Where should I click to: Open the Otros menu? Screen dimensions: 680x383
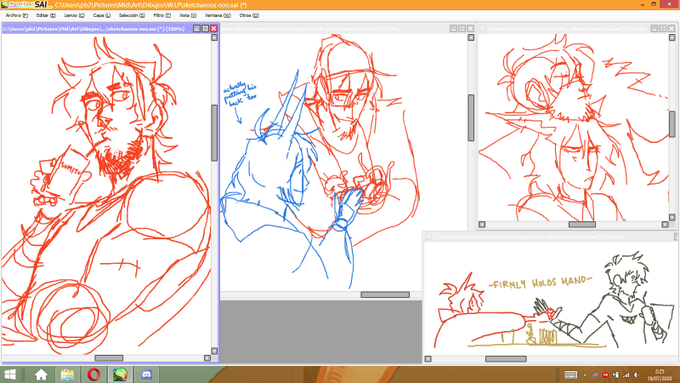click(249, 15)
